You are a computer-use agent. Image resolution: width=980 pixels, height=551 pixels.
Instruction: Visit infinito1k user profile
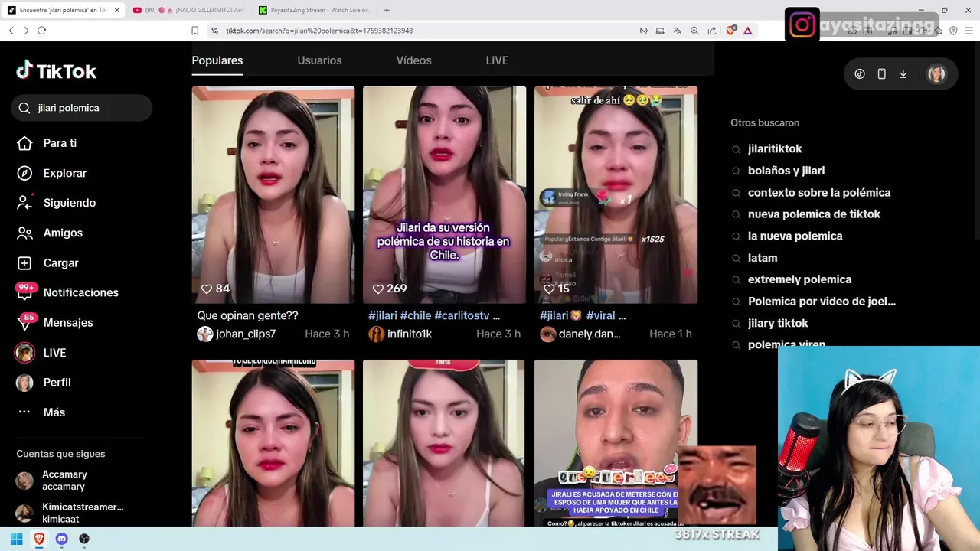pos(400,334)
